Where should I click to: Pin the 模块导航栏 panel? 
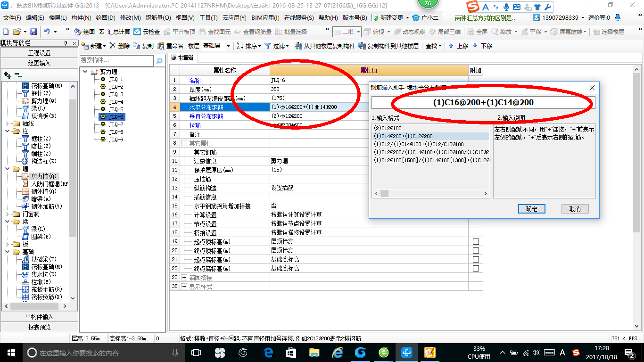pyautogui.click(x=66, y=43)
